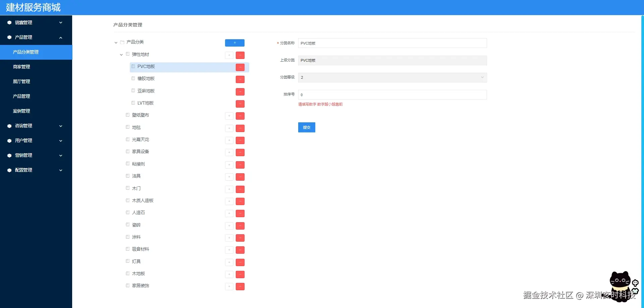This screenshot has height=308, width=644.
Task: Add a subcategory under 吸音材料
Action: (x=229, y=250)
